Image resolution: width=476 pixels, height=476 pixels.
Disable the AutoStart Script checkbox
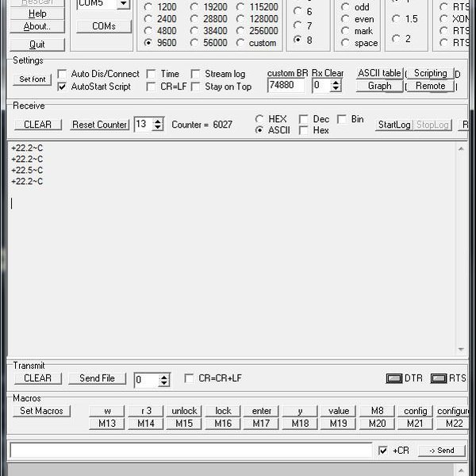click(63, 86)
